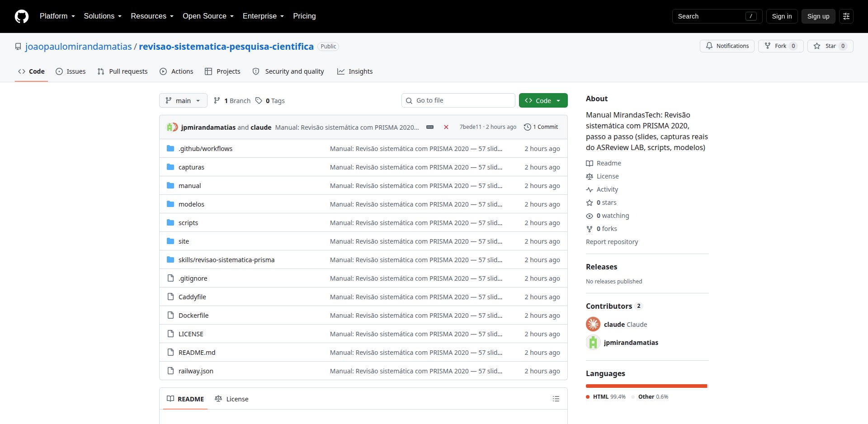Open Security and quality tab
Viewport: 868px width, 424px height.
coord(288,71)
